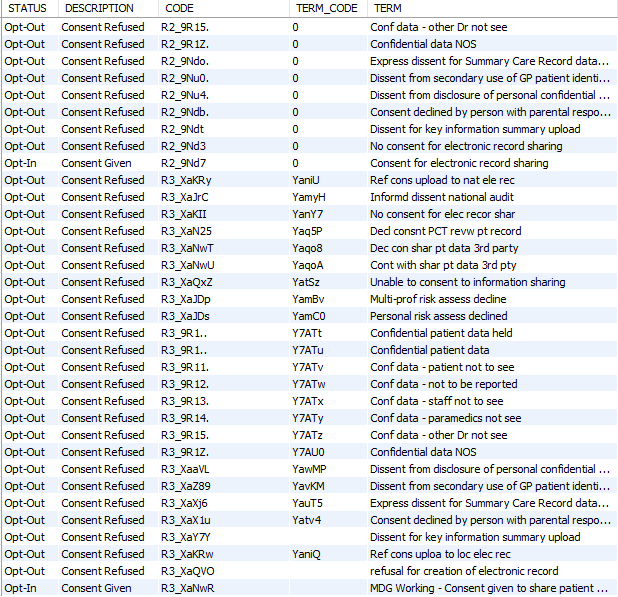Click term 'Decl consnt PCT revw pt record'
The width and height of the screenshot is (618, 597).
pos(445,231)
